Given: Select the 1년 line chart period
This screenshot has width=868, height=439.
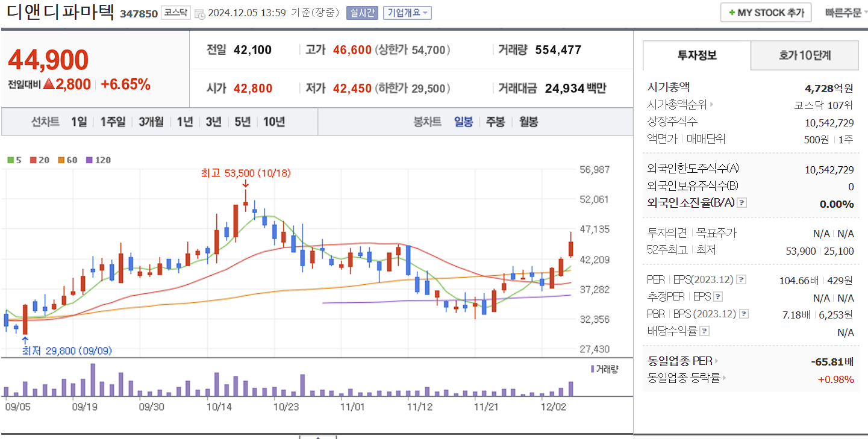Looking at the screenshot, I should [x=185, y=122].
